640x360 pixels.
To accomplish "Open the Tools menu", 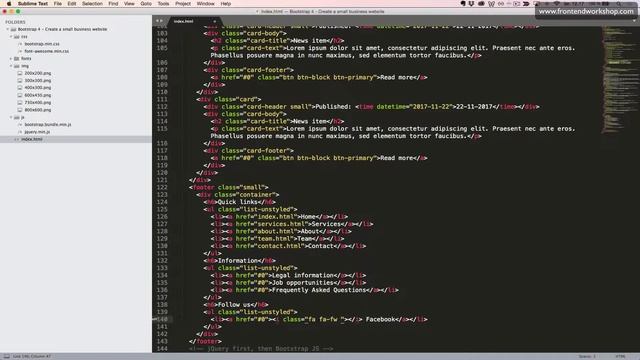I will point(163,4).
